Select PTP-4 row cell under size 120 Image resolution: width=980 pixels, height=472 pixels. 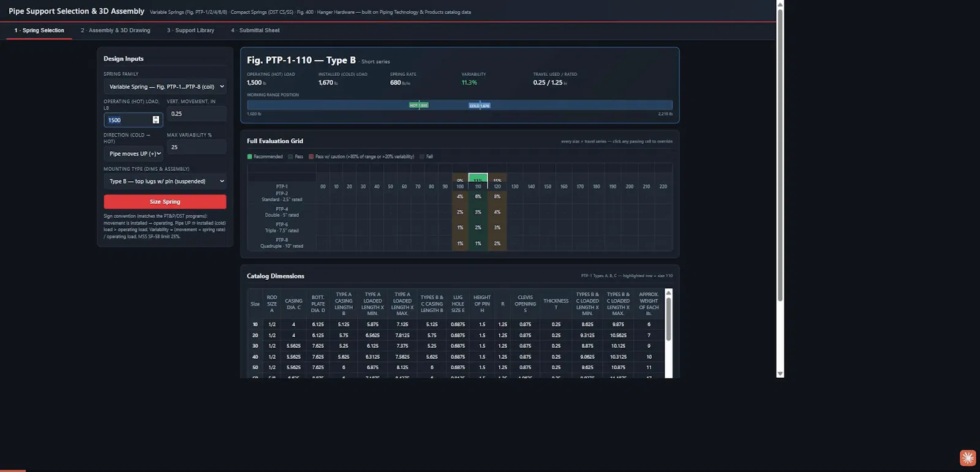click(x=497, y=212)
